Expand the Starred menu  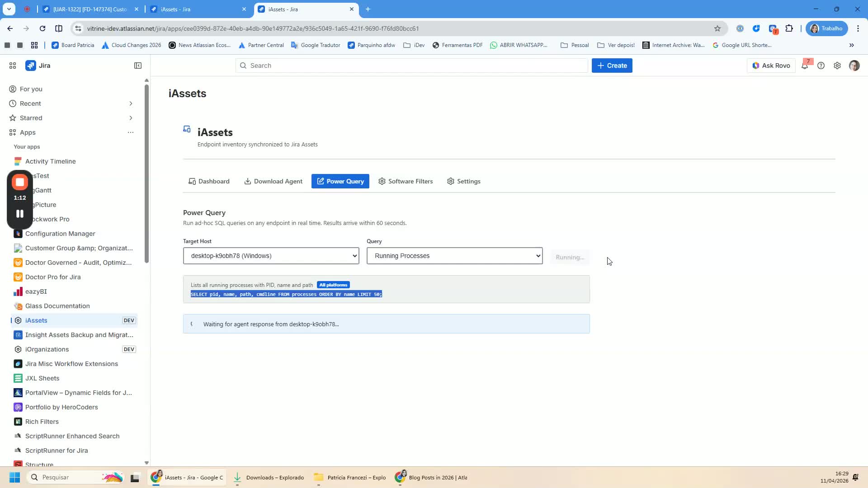tap(131, 118)
